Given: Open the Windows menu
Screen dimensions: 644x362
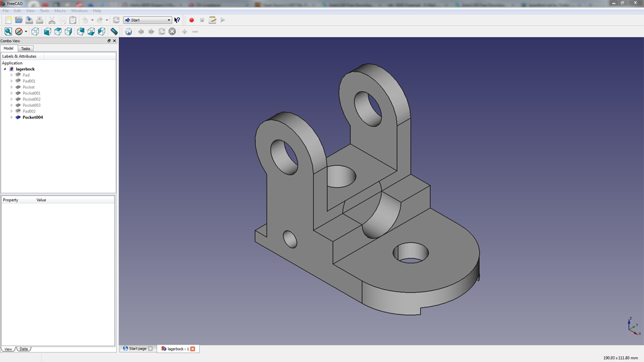Looking at the screenshot, I should (79, 11).
